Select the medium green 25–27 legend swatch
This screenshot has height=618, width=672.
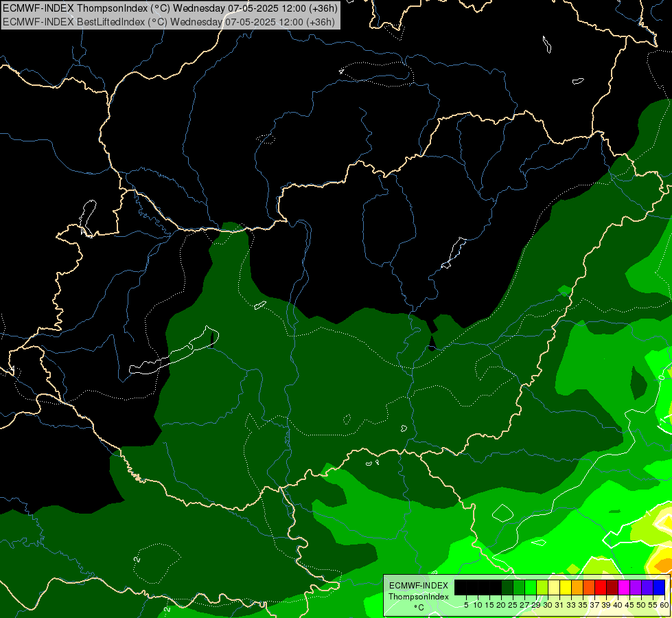pos(518,588)
